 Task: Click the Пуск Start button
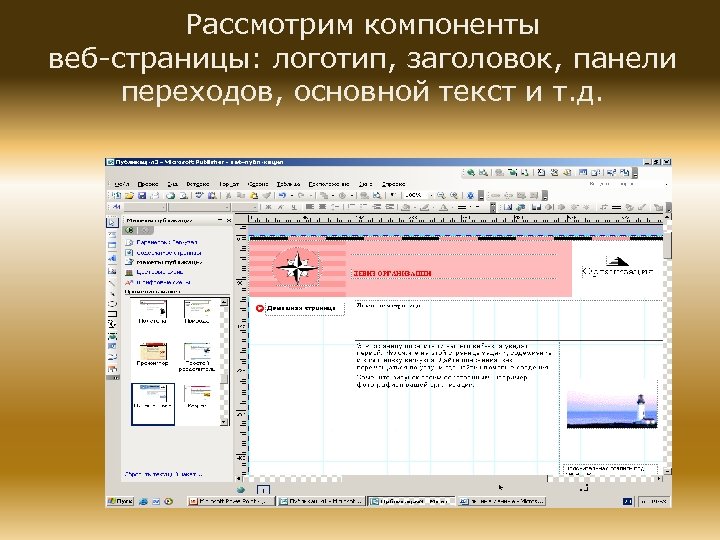pos(120,501)
